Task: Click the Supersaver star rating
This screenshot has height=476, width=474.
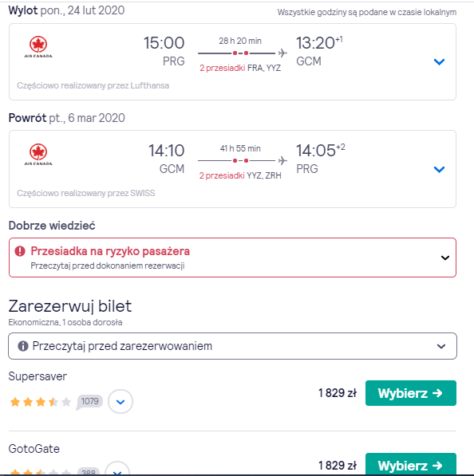Action: (x=41, y=402)
